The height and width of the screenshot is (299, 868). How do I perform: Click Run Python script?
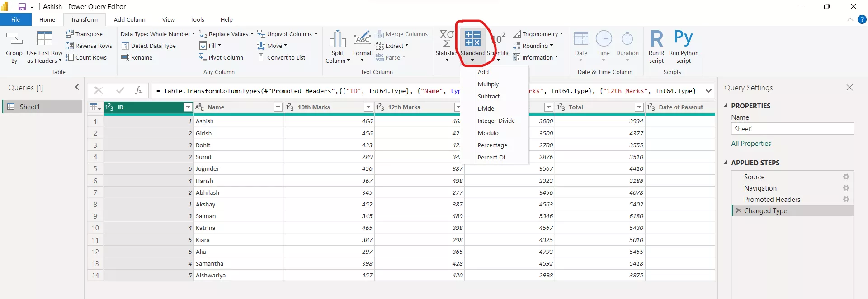coord(684,47)
